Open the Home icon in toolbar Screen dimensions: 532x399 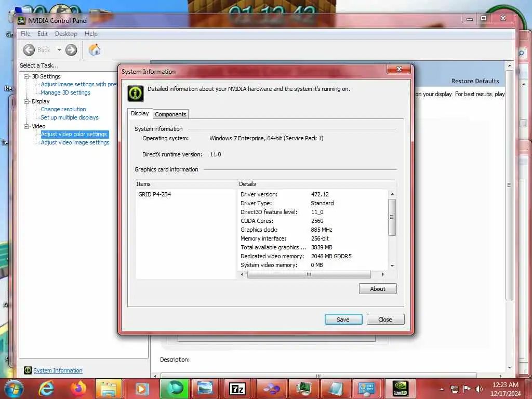click(95, 50)
